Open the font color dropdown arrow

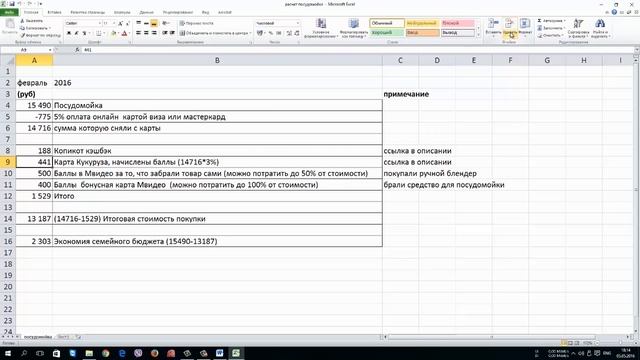129,33
